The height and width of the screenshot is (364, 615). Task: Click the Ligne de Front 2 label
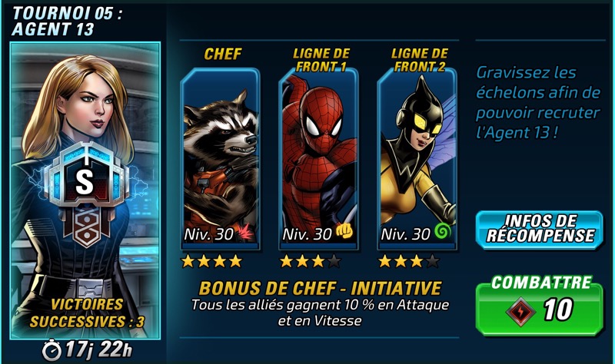pyautogui.click(x=420, y=60)
